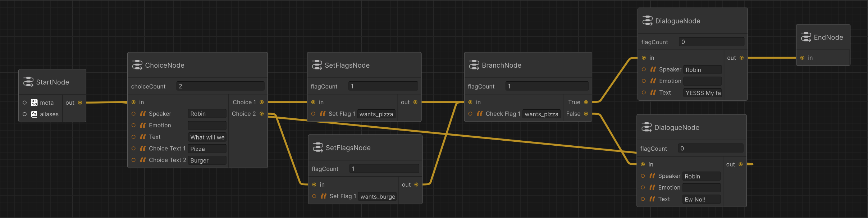The height and width of the screenshot is (218, 868).
Task: Click quote icon beside Choice Text 1
Action: click(143, 148)
